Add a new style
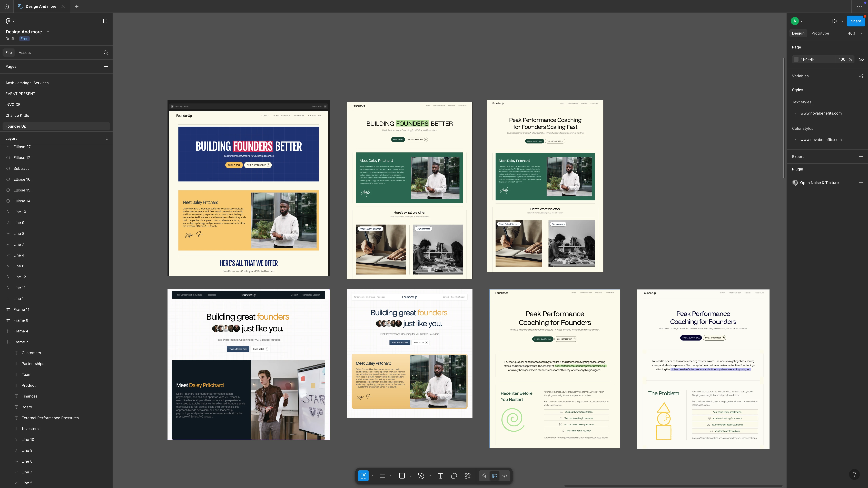The height and width of the screenshot is (488, 868). pyautogui.click(x=861, y=90)
